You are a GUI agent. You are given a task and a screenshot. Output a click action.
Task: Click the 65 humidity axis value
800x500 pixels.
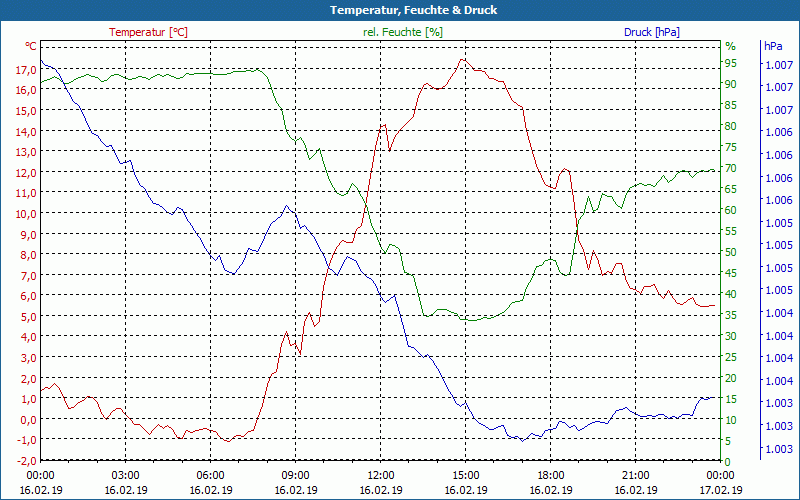[731, 189]
